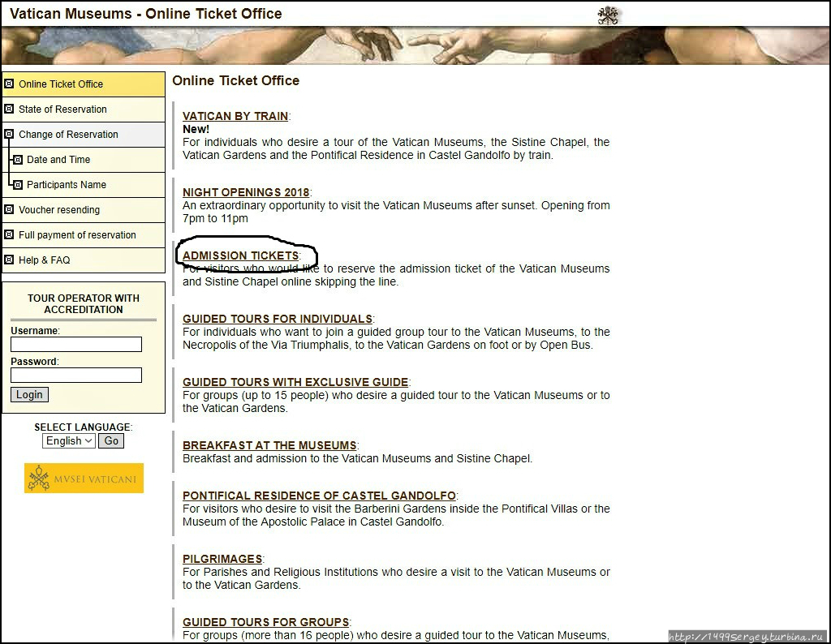Open Guided Tours for Individuals link
This screenshot has height=644, width=831.
pos(278,319)
